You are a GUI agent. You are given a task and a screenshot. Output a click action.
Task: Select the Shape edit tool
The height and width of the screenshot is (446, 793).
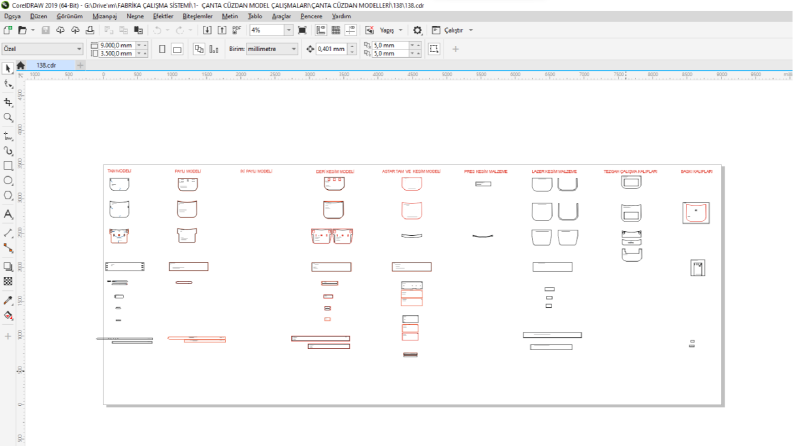pyautogui.click(x=8, y=84)
